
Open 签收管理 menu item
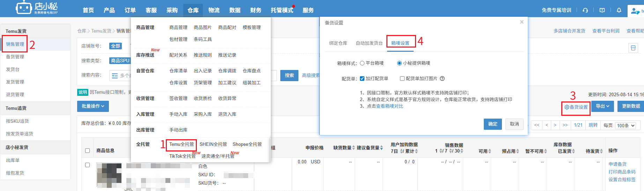pos(178,99)
